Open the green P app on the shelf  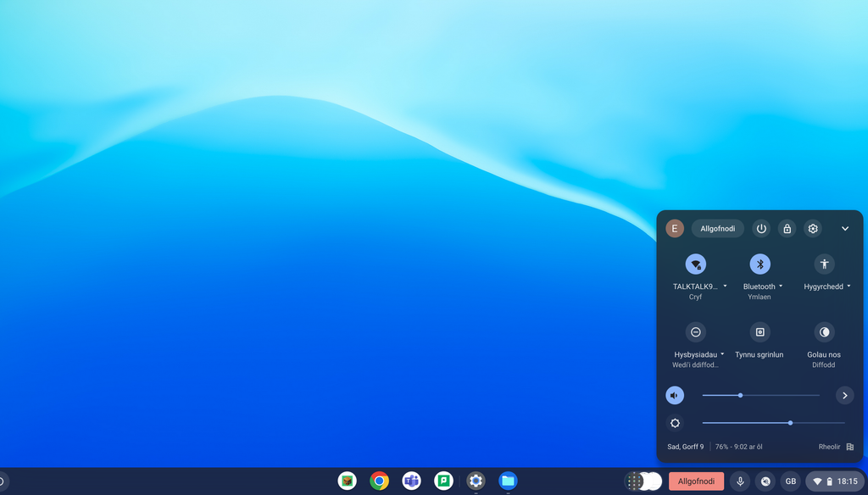443,481
